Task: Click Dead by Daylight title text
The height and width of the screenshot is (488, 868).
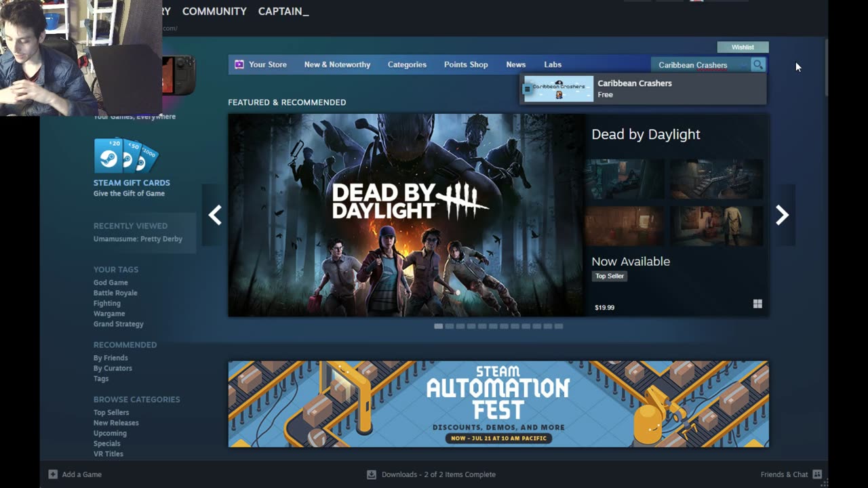Action: 646,134
